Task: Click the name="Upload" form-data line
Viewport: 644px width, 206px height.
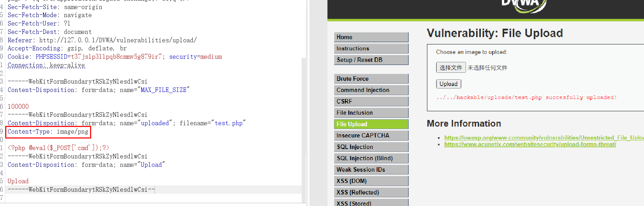Action: (86, 165)
